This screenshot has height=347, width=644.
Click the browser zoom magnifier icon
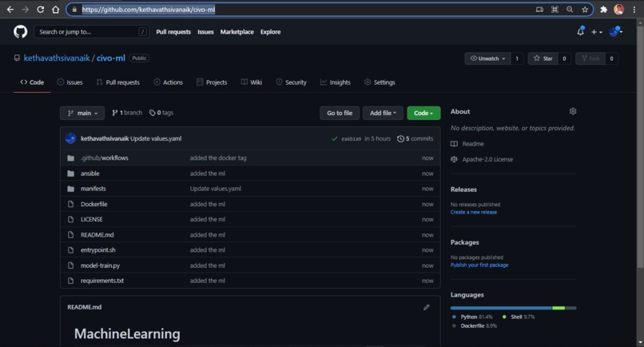570,10
